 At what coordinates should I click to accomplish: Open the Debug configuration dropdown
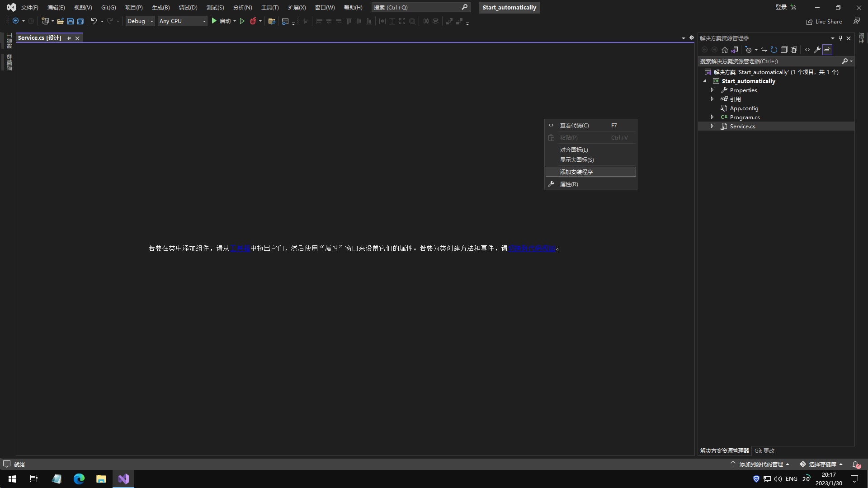(x=140, y=21)
